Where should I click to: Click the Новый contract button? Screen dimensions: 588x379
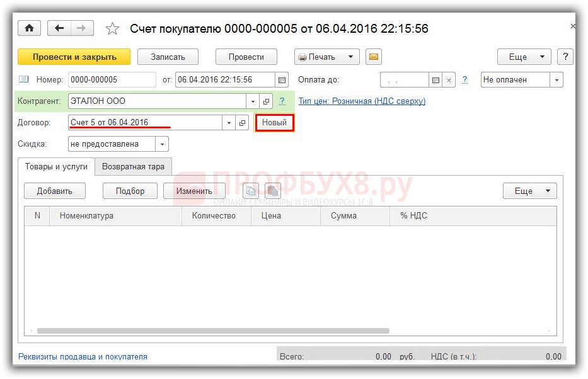coord(274,123)
